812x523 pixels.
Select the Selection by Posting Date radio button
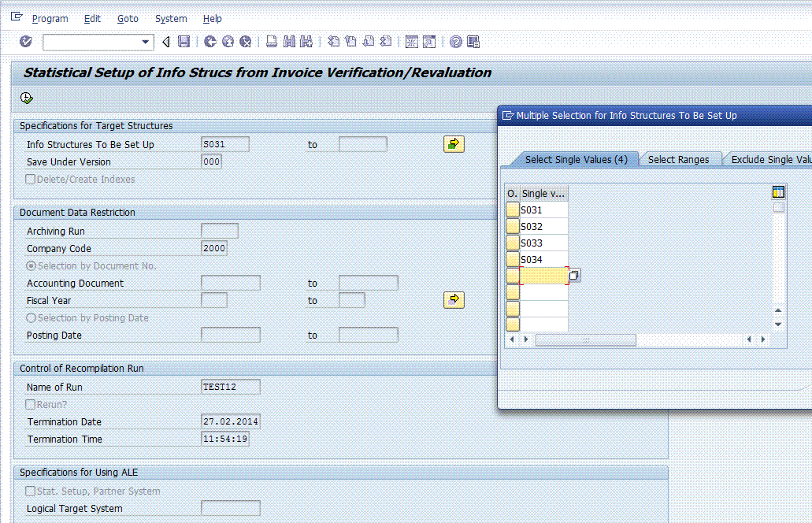click(x=29, y=317)
